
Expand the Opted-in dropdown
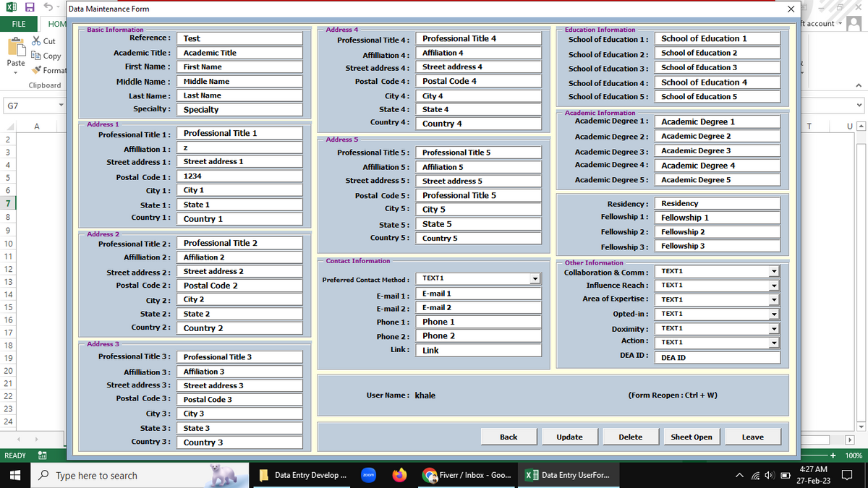pos(773,314)
